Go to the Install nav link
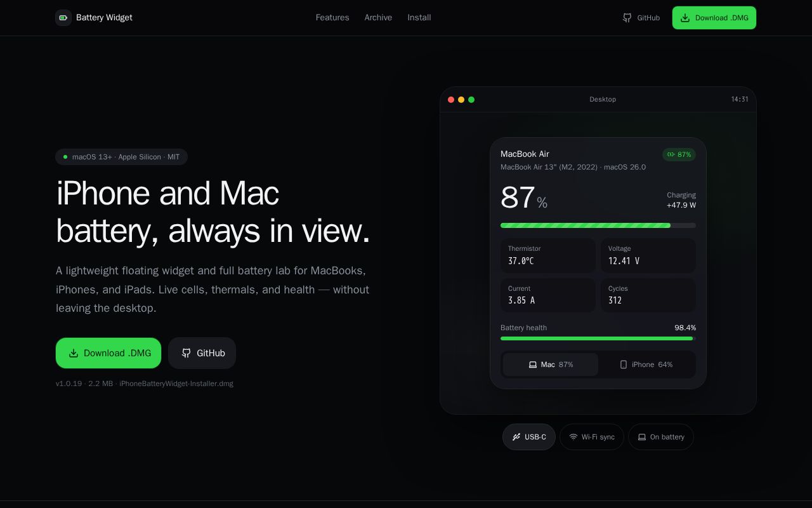 (419, 18)
